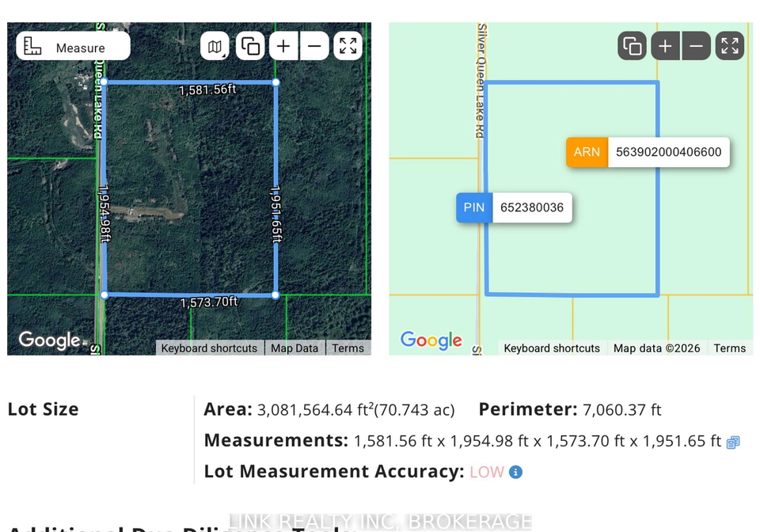Click bottom-left vertex of lot boundary
This screenshot has width=760, height=532.
[104, 294]
